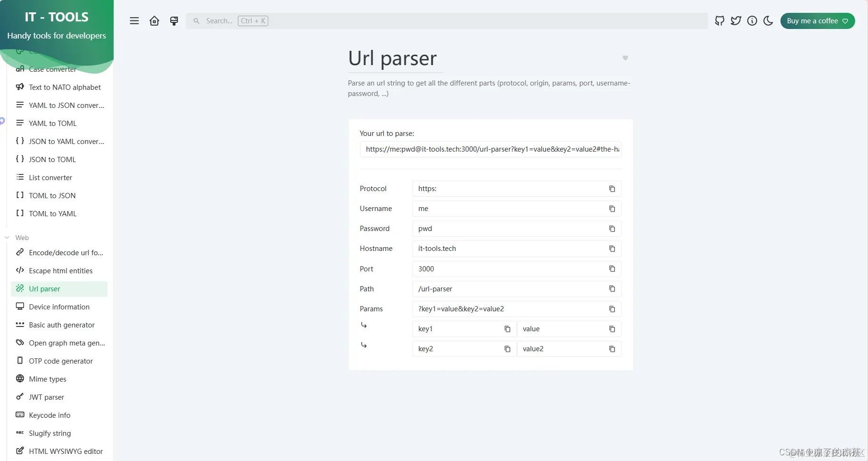The image size is (868, 461).
Task: Copy the Path value
Action: click(612, 289)
